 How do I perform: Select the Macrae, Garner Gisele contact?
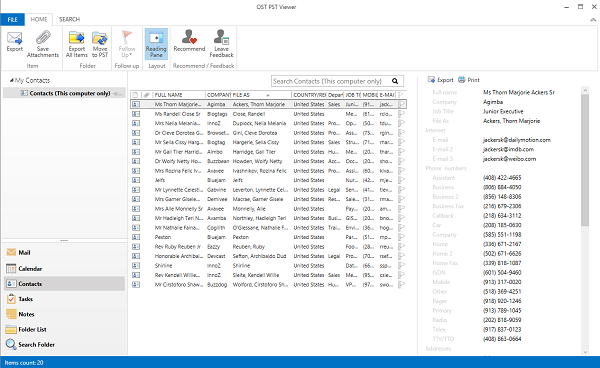[x=268, y=199]
